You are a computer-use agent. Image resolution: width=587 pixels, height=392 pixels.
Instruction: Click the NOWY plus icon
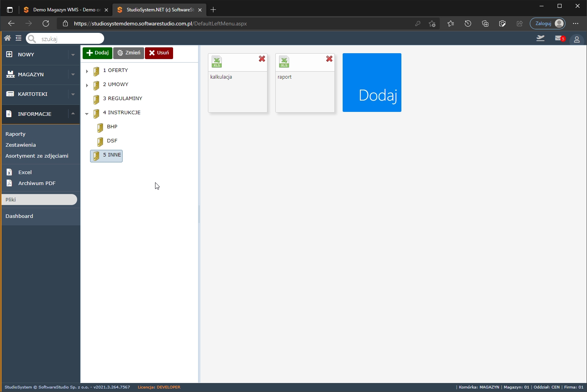[x=9, y=54]
